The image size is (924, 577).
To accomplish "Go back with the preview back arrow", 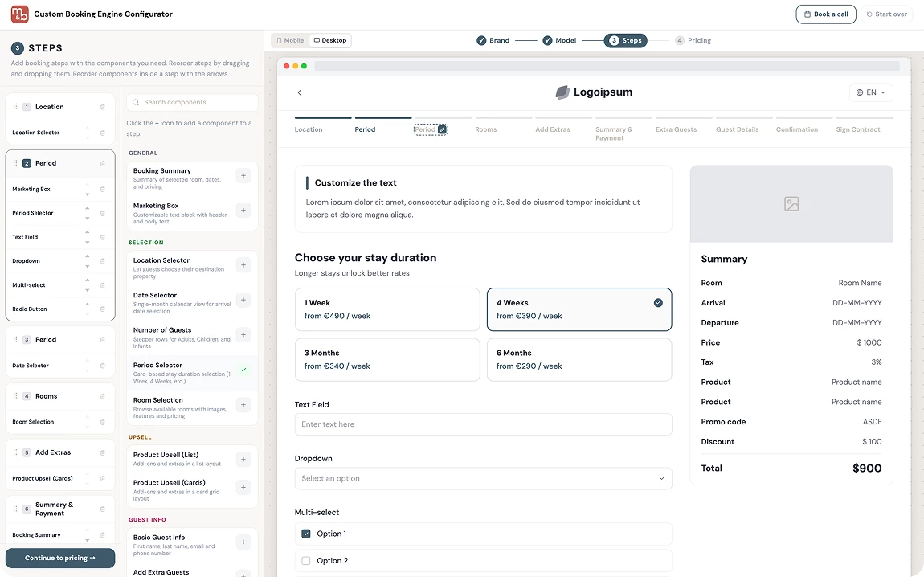I will tap(300, 92).
